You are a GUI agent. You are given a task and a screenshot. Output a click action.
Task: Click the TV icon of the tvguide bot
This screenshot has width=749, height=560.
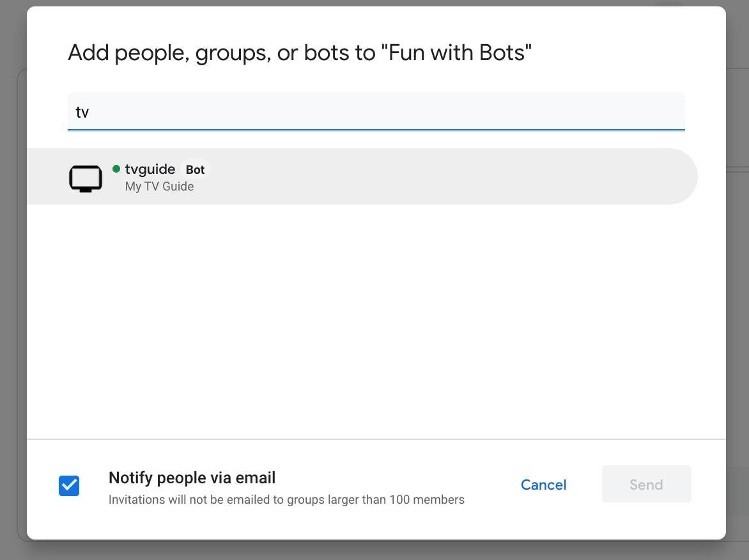point(85,178)
